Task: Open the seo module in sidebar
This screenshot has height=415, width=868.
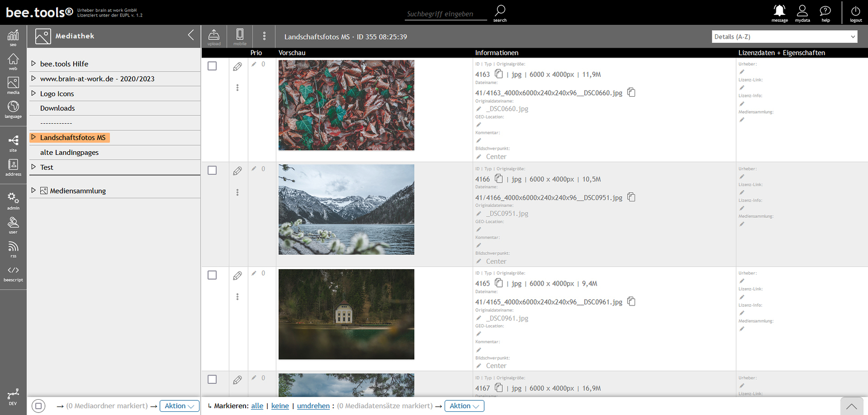Action: [13, 38]
